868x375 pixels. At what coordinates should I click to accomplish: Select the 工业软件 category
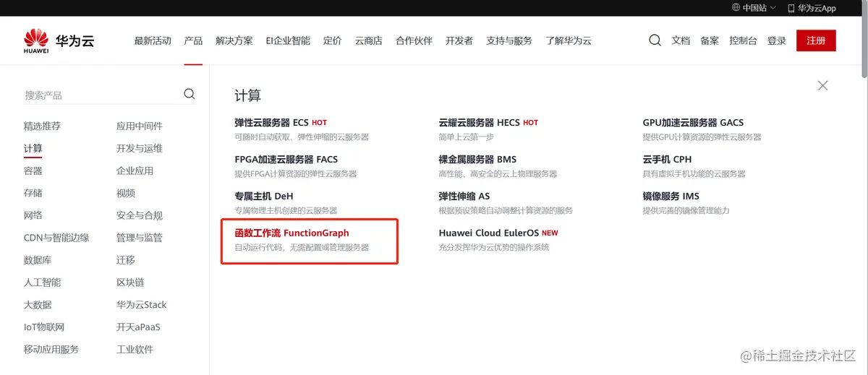coord(135,350)
